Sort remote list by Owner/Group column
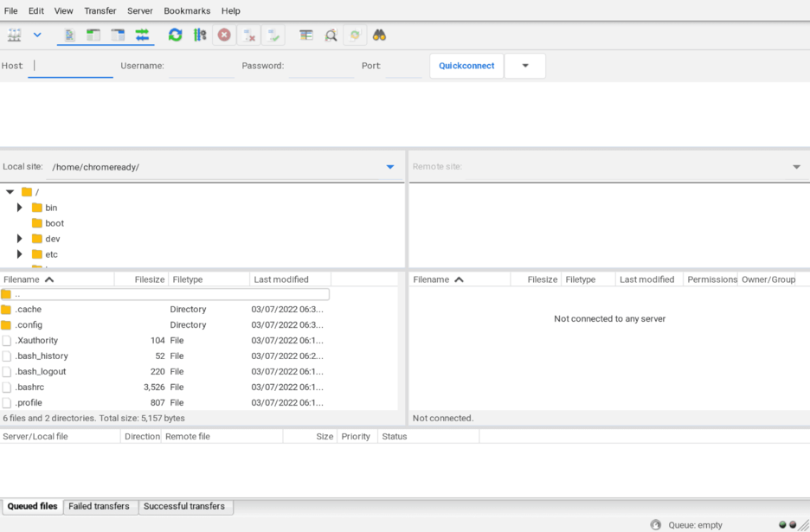The image size is (810, 532). click(x=768, y=279)
